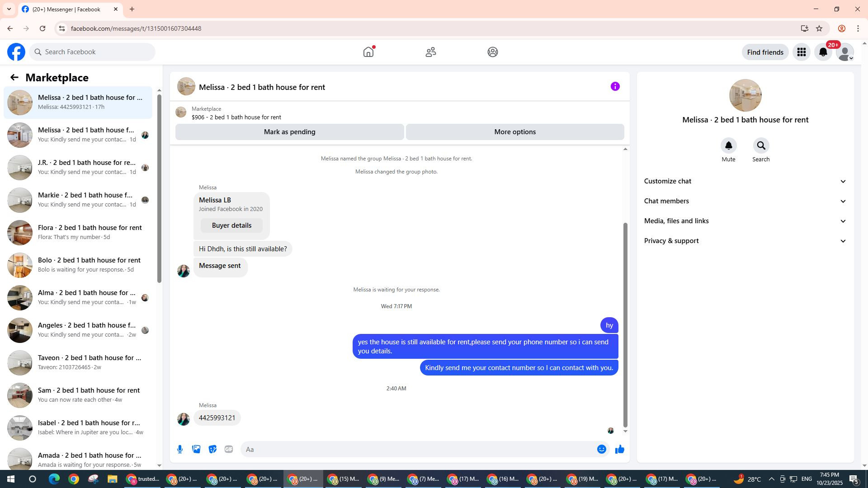Open the GIF picker icon
The width and height of the screenshot is (868, 488).
(229, 449)
